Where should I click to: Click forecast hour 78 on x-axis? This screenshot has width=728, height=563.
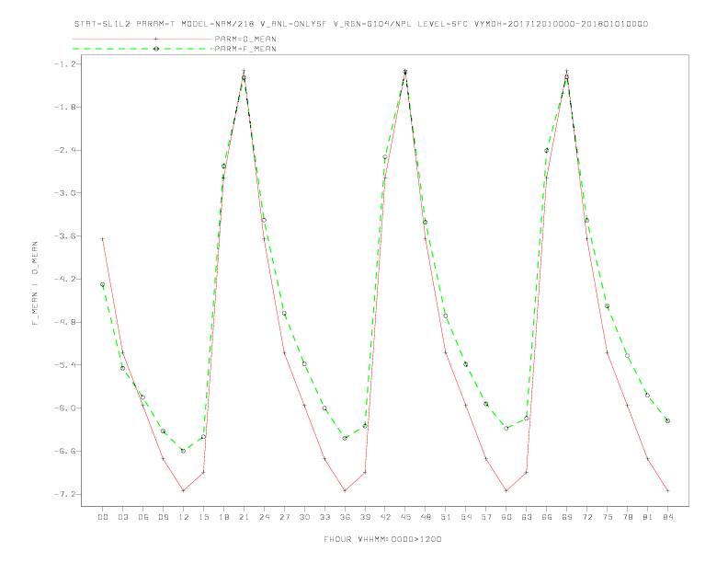coord(628,517)
